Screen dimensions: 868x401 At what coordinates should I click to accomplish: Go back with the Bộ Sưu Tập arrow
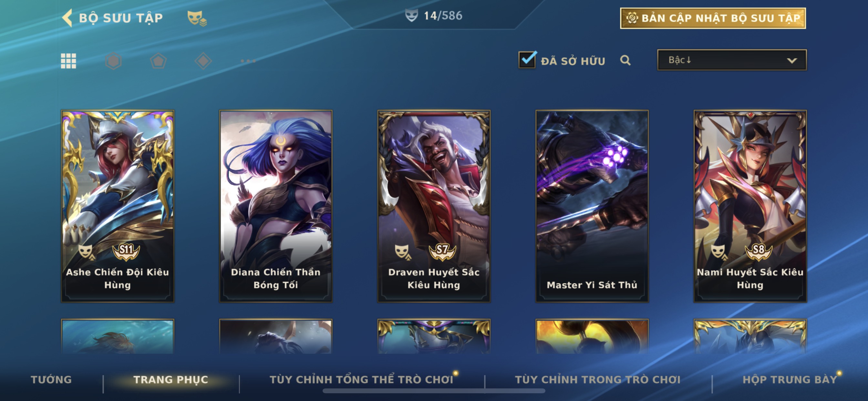(67, 18)
